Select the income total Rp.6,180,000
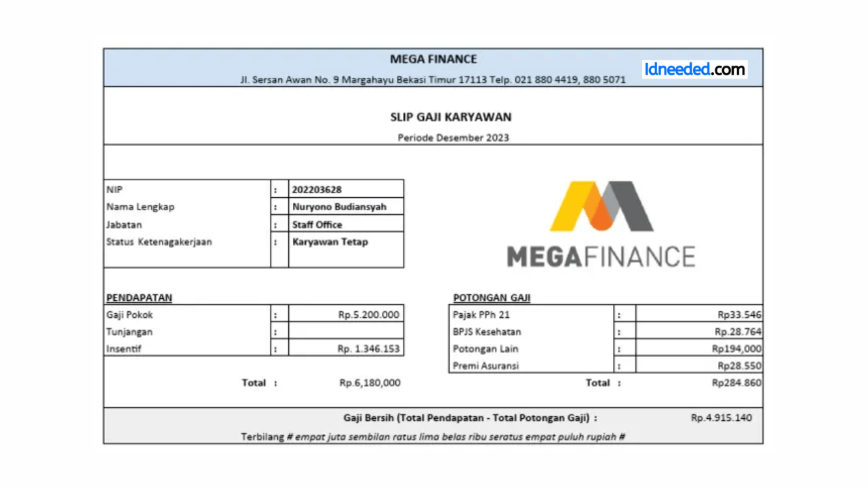The height and width of the screenshot is (488, 868). [370, 383]
